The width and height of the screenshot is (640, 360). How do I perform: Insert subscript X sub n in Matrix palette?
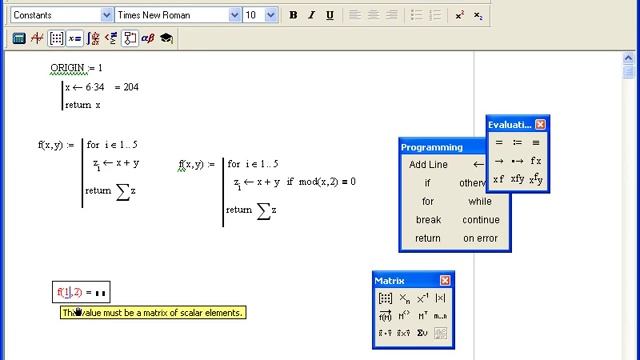pos(404,298)
